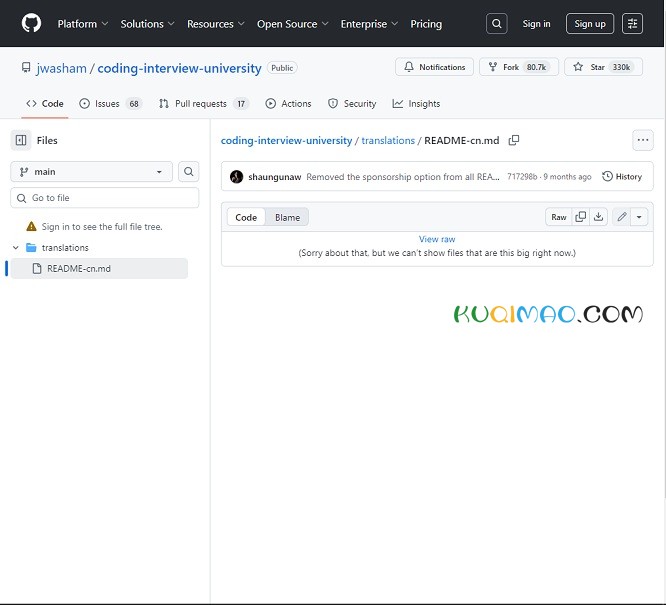Click Sign in link
Viewport: 666px width, 605px height.
[536, 24]
